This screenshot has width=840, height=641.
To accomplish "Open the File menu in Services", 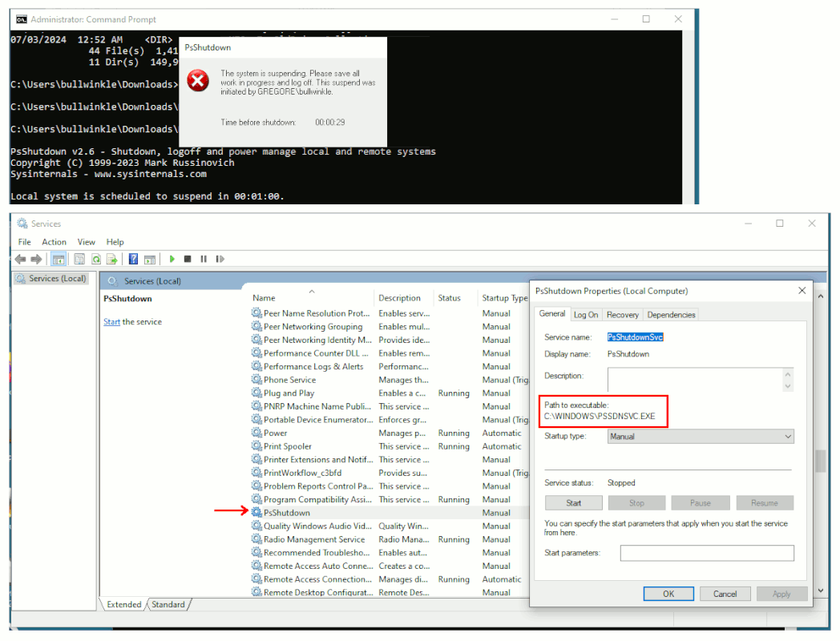I will 25,242.
